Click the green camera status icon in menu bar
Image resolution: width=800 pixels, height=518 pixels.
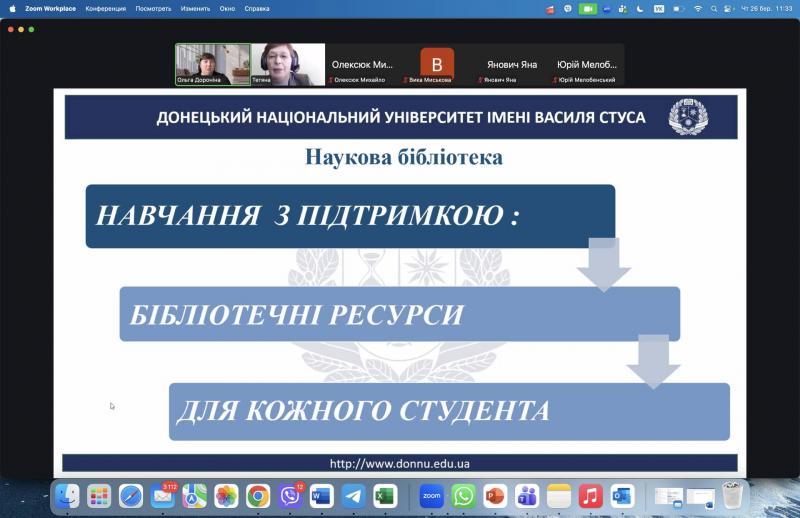point(588,8)
